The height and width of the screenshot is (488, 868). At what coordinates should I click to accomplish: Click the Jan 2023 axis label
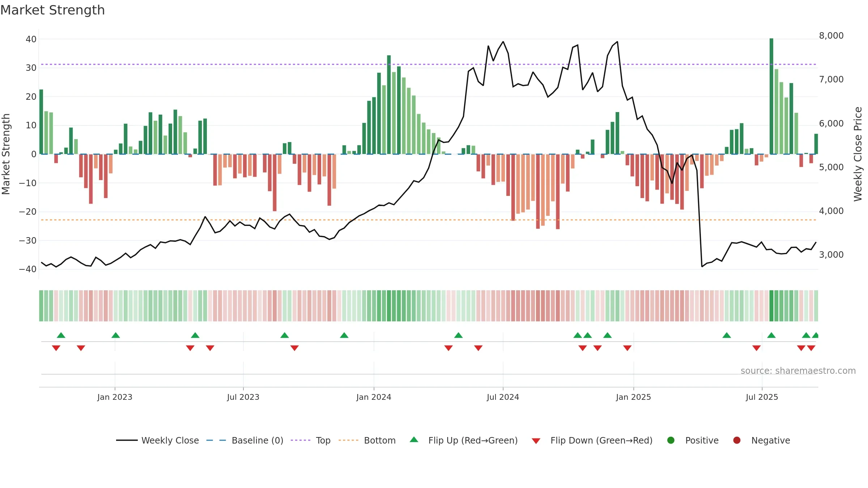point(115,397)
